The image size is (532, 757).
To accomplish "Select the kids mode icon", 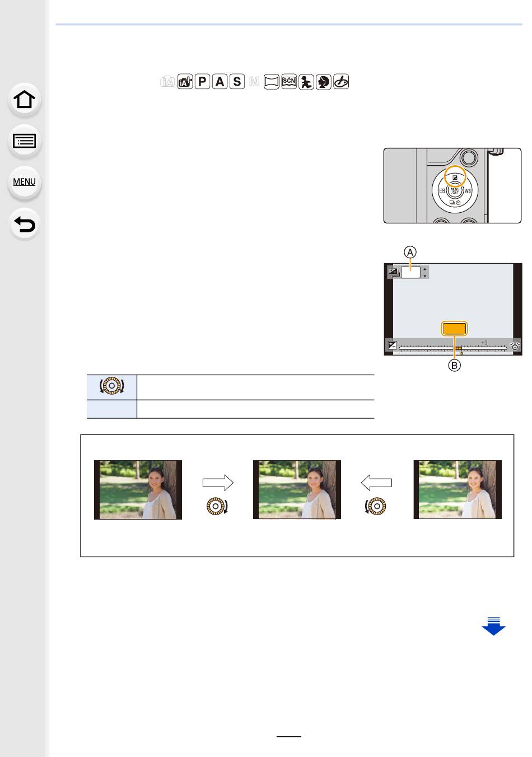I will point(306,82).
